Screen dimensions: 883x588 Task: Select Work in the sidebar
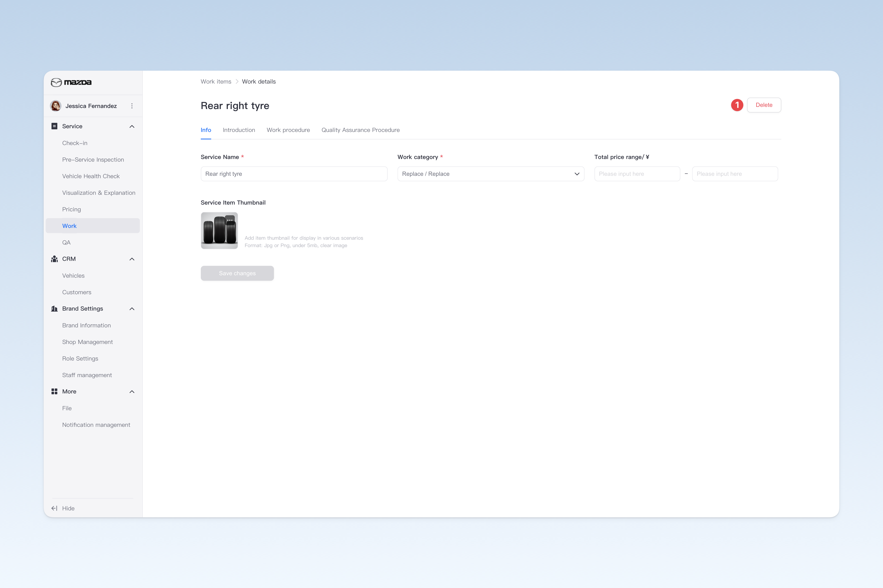pyautogui.click(x=93, y=226)
